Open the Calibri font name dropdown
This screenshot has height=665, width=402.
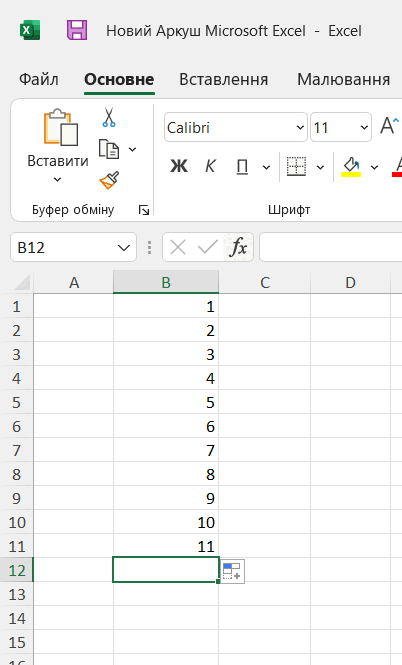coord(300,127)
